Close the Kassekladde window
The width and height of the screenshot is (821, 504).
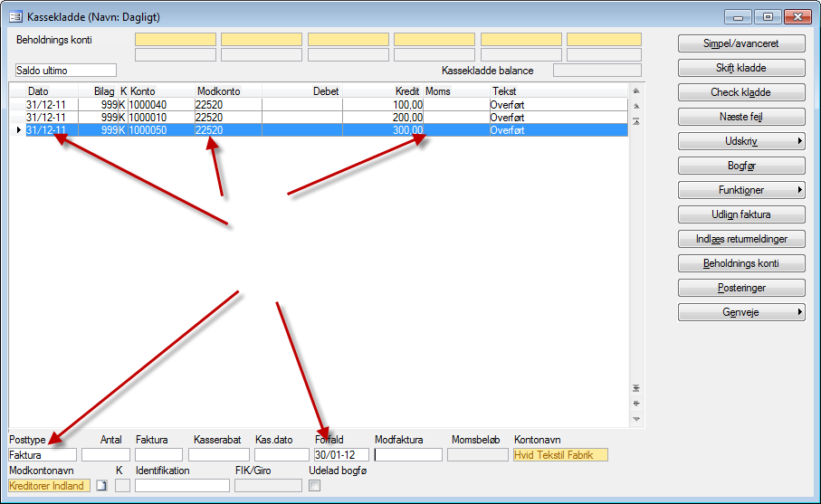797,17
